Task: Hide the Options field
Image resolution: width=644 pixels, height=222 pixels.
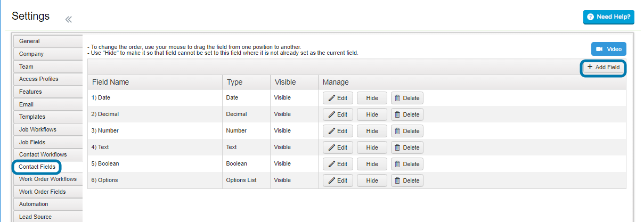Action: pyautogui.click(x=372, y=180)
